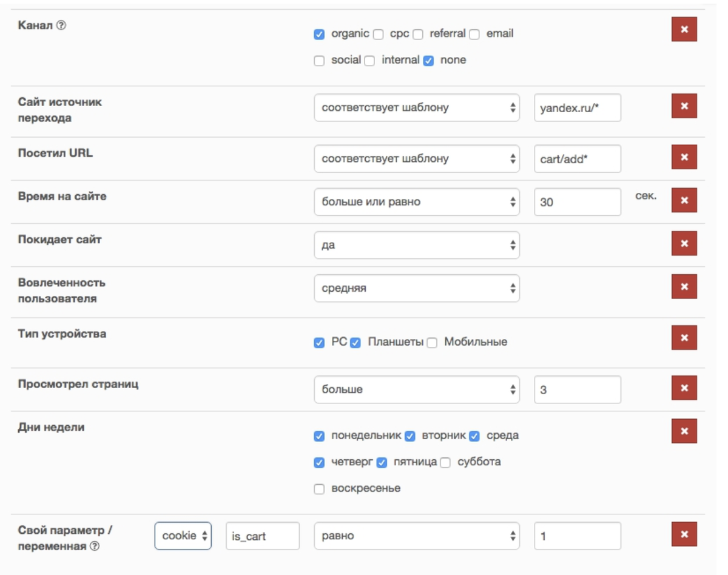The width and height of the screenshot is (728, 575).
Task: Remove the Канал condition row
Action: click(684, 29)
